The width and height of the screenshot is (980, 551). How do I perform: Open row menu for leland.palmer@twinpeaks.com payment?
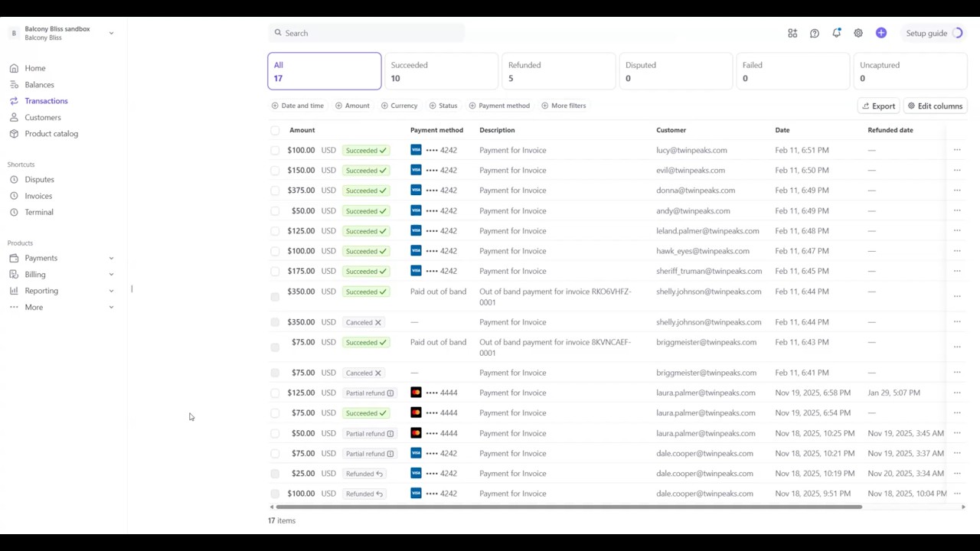click(957, 230)
